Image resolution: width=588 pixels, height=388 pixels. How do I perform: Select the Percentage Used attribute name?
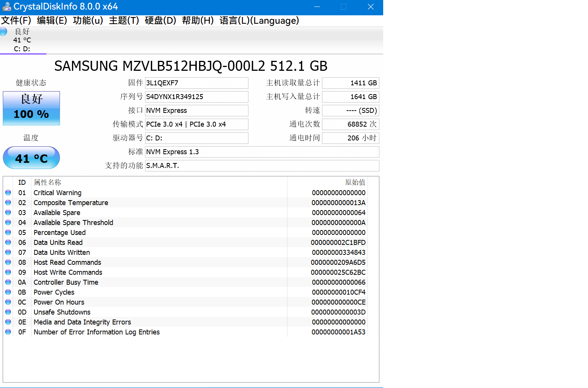click(59, 233)
